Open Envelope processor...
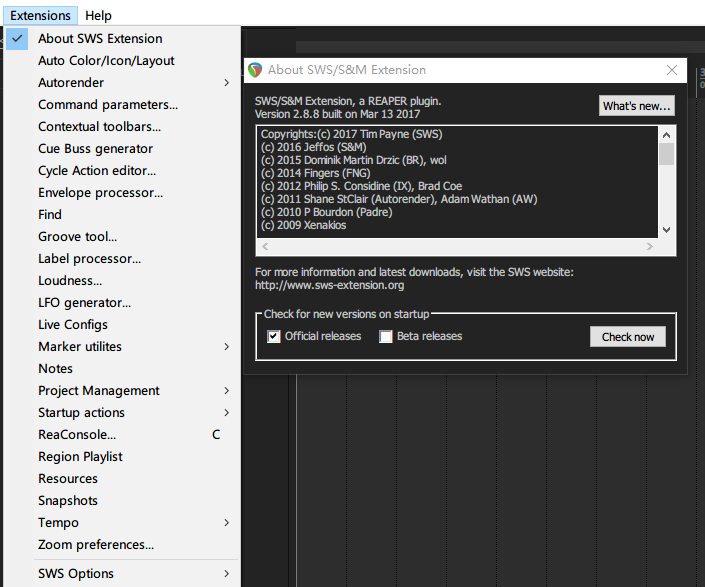Viewport: 705px width, 587px height. 122,193
